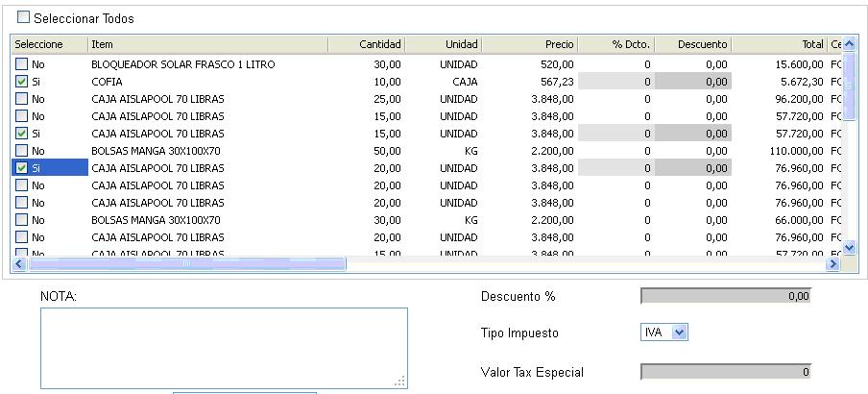The image size is (868, 394).
Task: Click the horizontal scroll right arrow
Action: 833,263
